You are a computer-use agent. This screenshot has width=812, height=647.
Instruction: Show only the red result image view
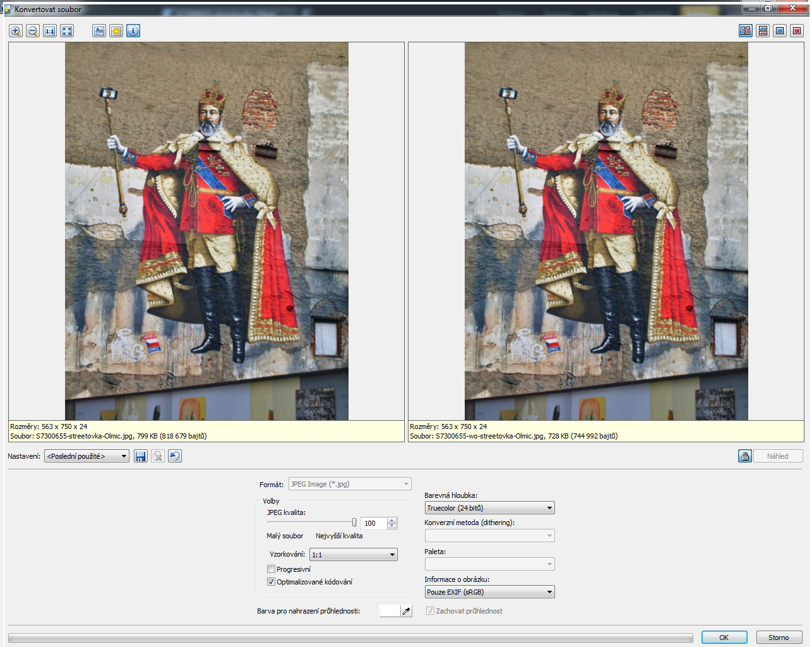pos(797,31)
